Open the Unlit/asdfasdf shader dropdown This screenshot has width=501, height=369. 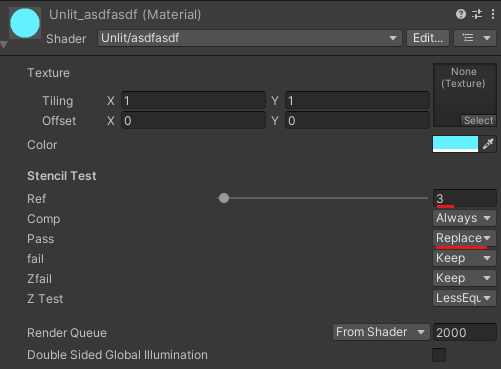click(x=250, y=38)
